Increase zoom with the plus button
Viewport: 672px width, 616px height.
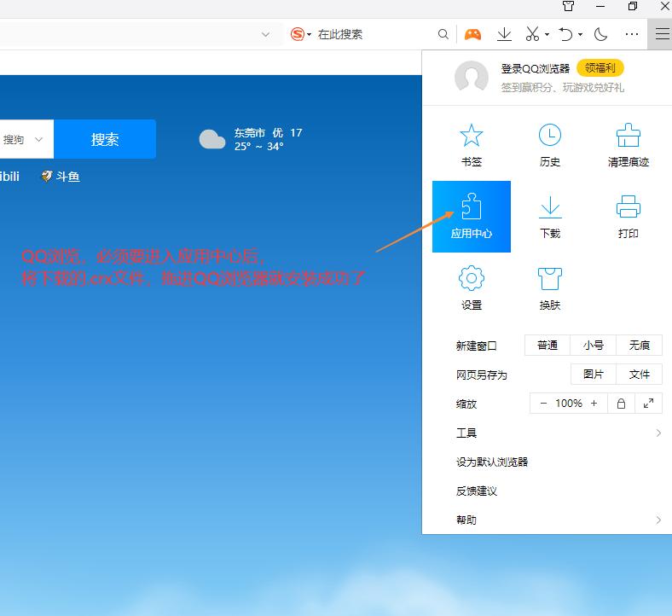click(594, 404)
